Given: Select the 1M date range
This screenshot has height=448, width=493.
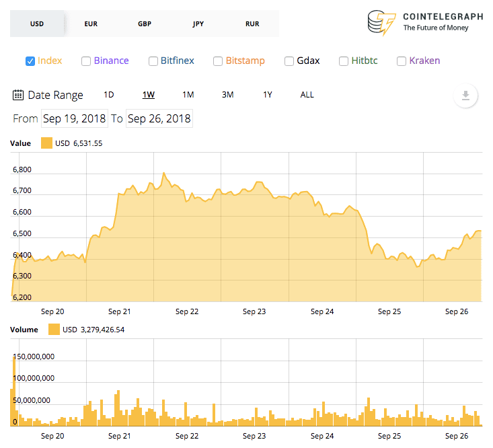Looking at the screenshot, I should click(188, 95).
